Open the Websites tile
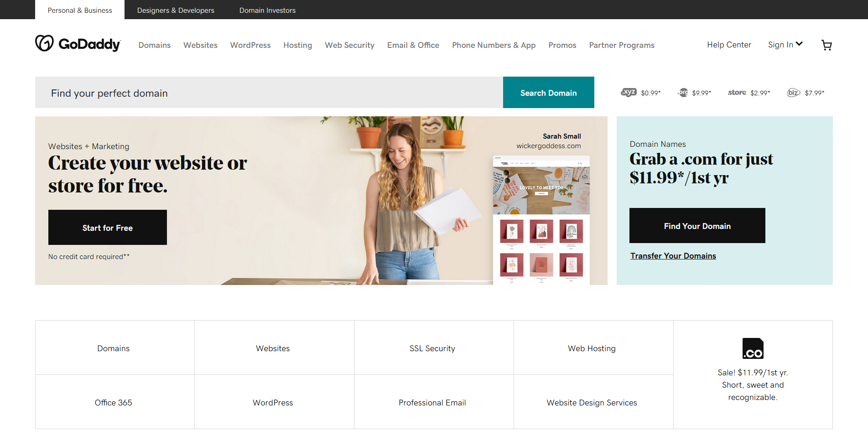The height and width of the screenshot is (441, 868). [274, 348]
